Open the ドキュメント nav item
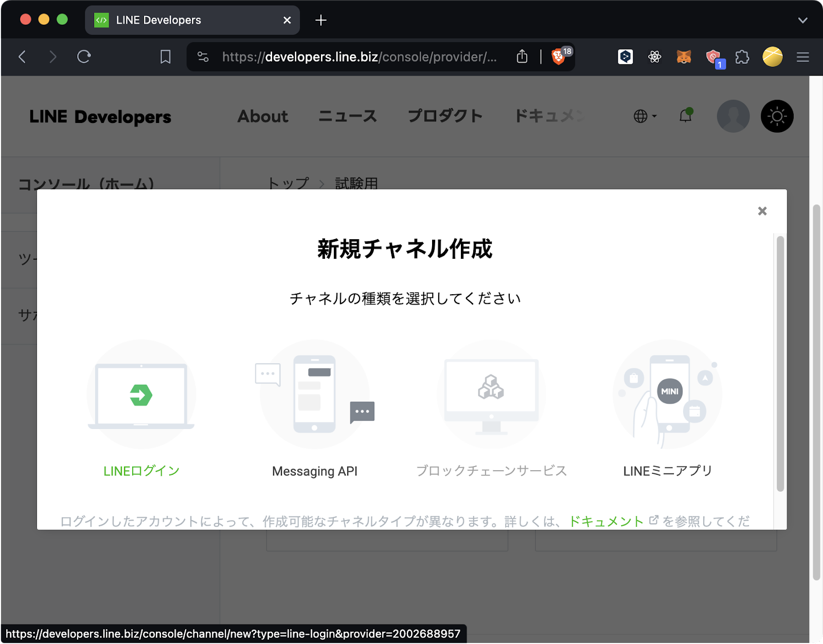 [x=549, y=116]
